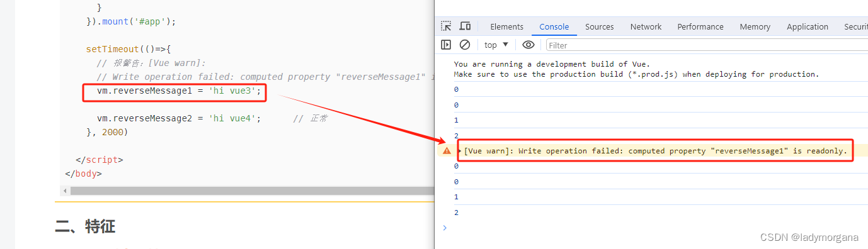Select the Console tab

click(554, 26)
